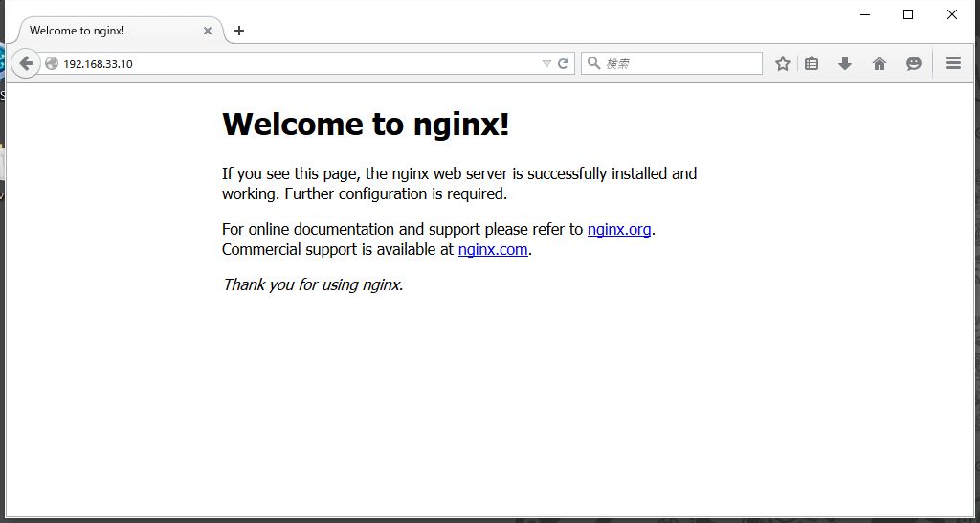The image size is (980, 523).
Task: Click the text Thank you for using nginx.
Action: tap(313, 284)
